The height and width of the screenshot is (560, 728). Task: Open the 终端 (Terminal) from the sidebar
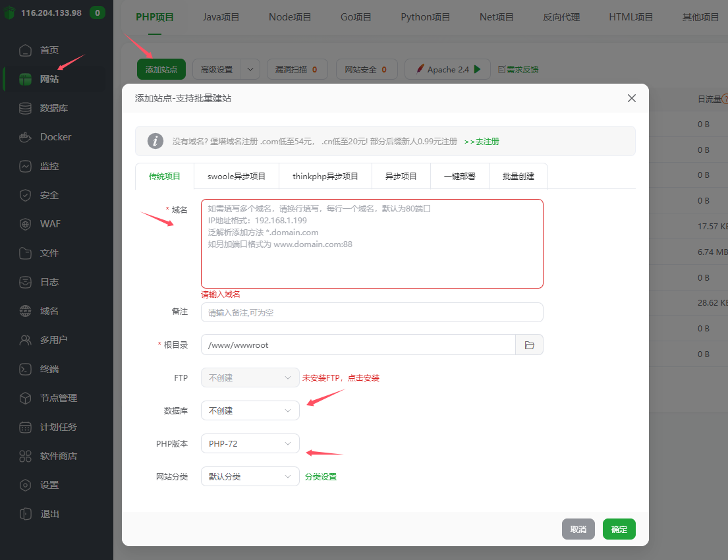click(49, 368)
